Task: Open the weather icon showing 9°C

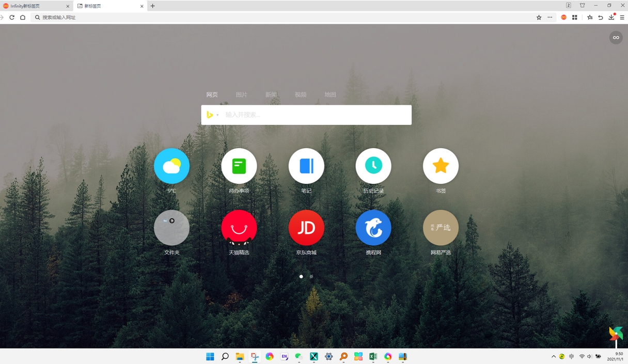Action: (x=171, y=166)
